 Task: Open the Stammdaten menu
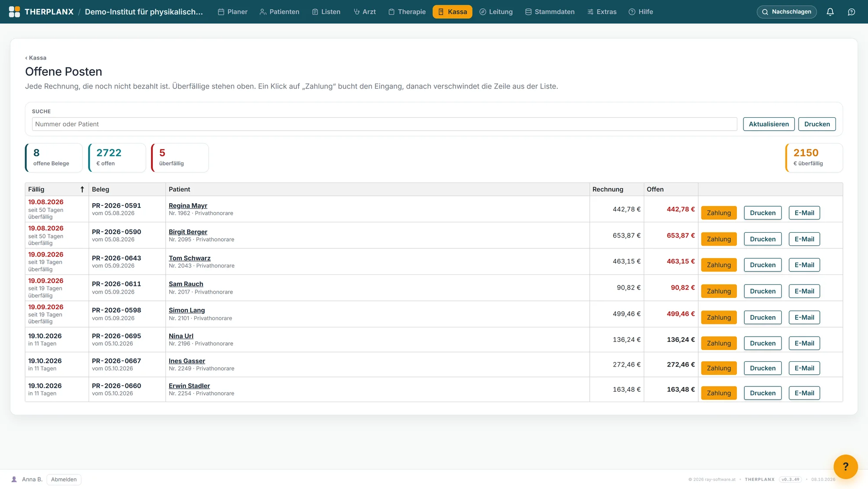click(x=550, y=12)
